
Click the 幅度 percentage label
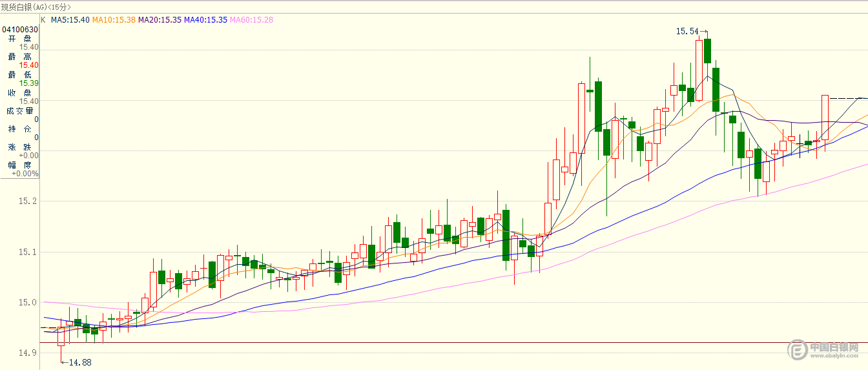(19, 165)
